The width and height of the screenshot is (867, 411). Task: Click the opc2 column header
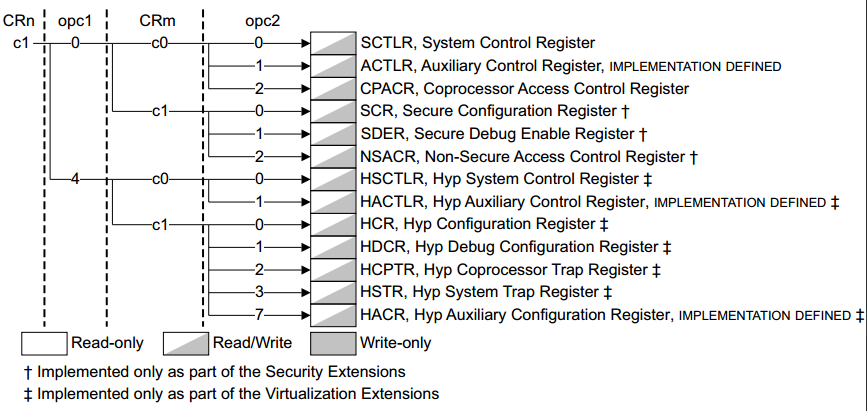click(263, 21)
